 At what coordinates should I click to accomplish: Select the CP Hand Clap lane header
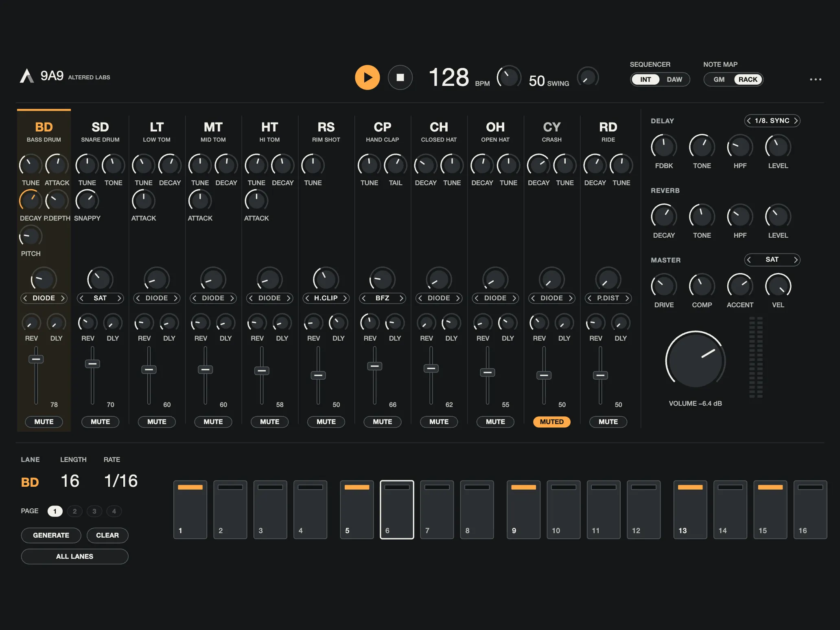(x=382, y=131)
